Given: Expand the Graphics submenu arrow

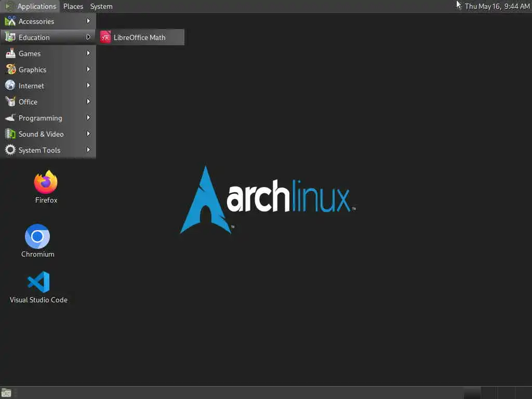Looking at the screenshot, I should click(x=88, y=69).
